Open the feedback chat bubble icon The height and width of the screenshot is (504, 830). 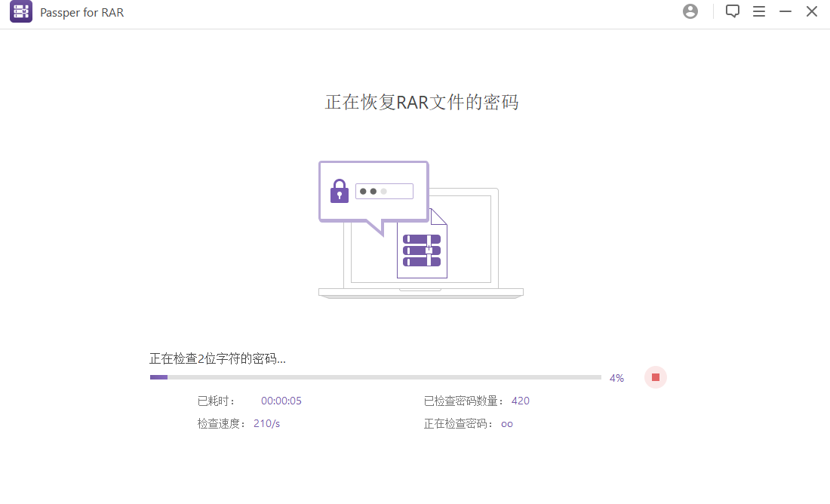tap(732, 11)
